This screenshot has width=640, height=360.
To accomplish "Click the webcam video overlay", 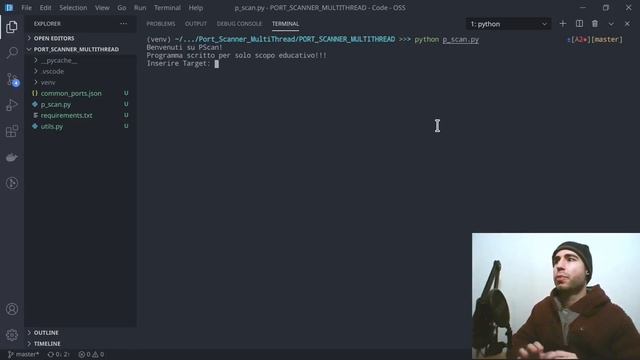I will click(x=556, y=296).
